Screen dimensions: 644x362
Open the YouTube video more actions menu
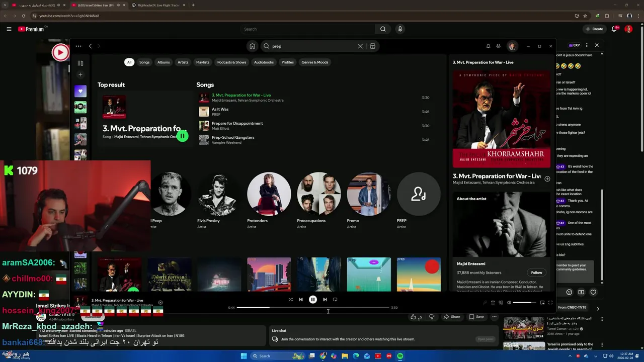click(494, 317)
